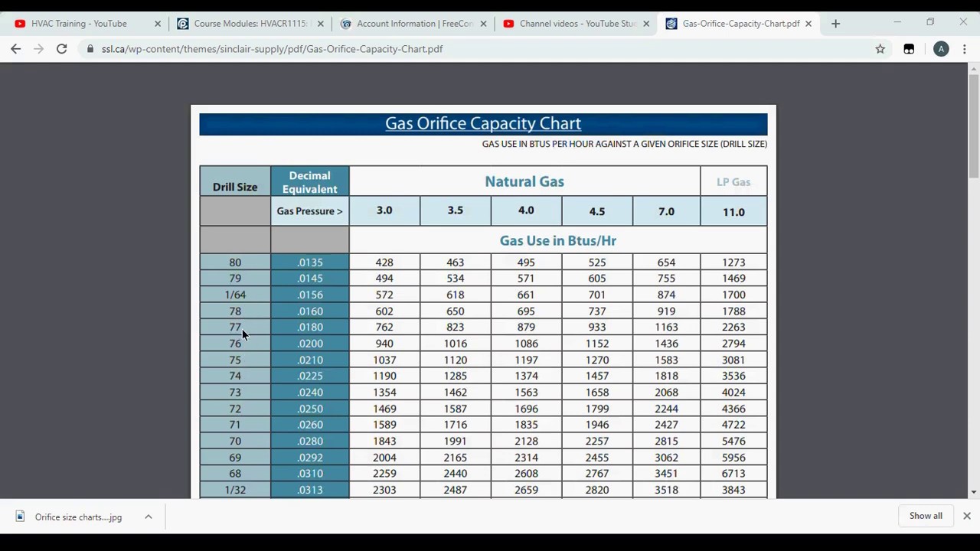Click the Natural Gas heading
This screenshot has height=551, width=980.
pyautogui.click(x=524, y=181)
